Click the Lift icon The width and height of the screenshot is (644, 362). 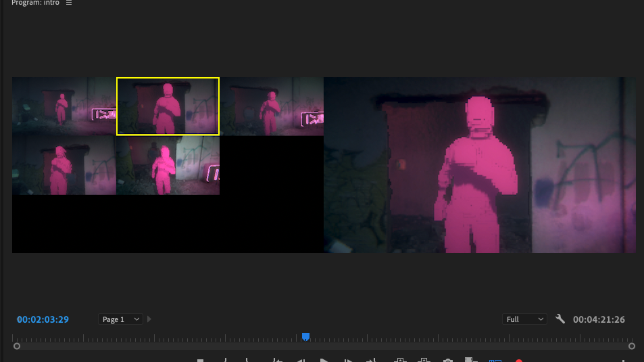[400, 360]
